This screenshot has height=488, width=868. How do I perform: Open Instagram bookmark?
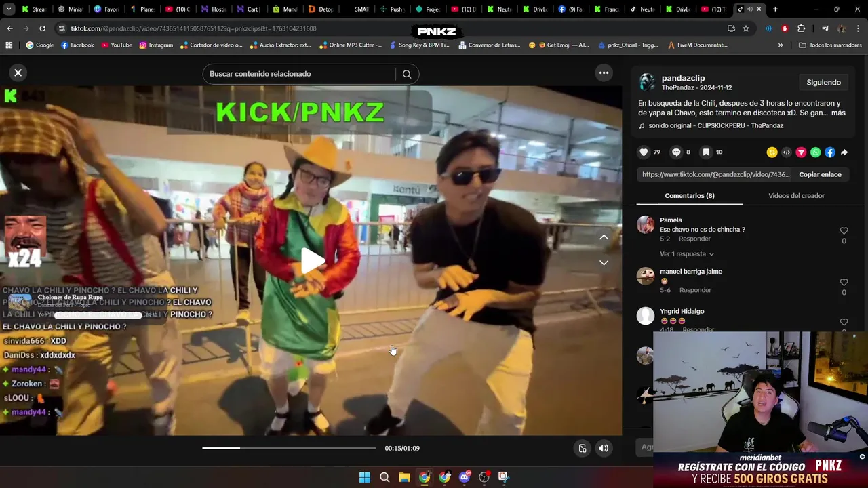click(156, 45)
